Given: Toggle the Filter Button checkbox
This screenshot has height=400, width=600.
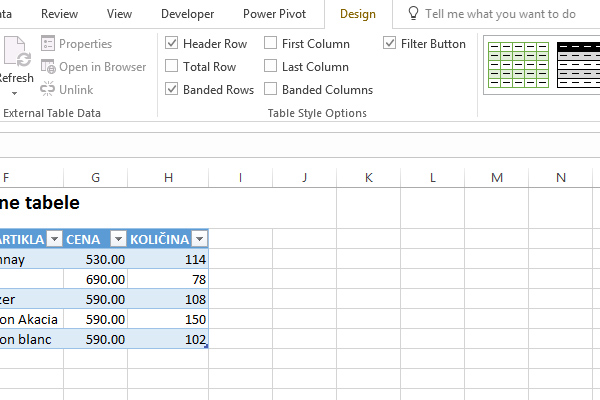Looking at the screenshot, I should 390,44.
